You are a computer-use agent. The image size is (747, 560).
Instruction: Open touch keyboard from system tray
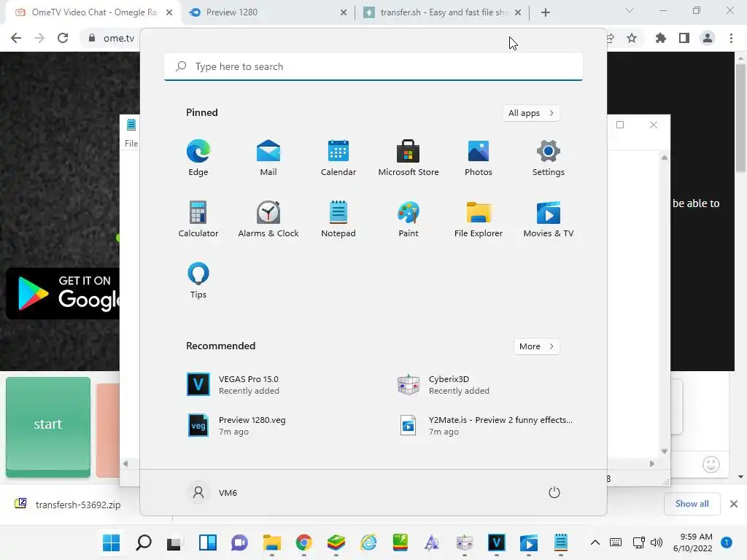[x=616, y=542]
